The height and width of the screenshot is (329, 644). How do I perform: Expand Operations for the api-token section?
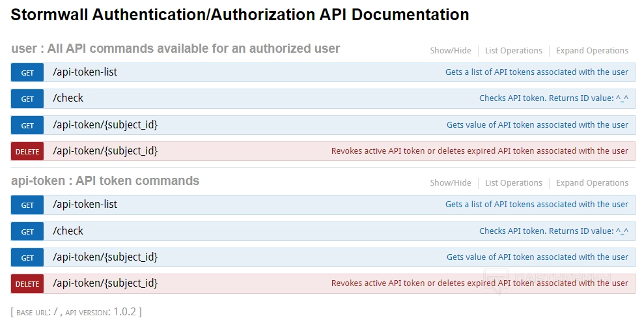592,183
